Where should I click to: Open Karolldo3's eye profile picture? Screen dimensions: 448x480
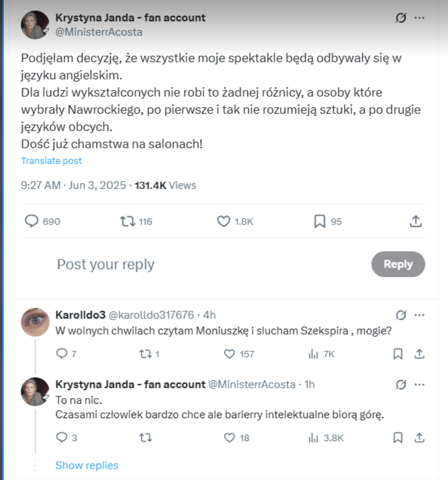tap(35, 322)
